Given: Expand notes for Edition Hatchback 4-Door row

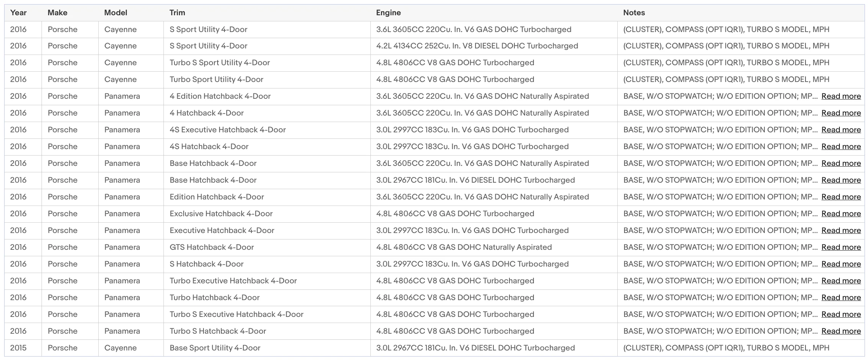Looking at the screenshot, I should tap(841, 197).
